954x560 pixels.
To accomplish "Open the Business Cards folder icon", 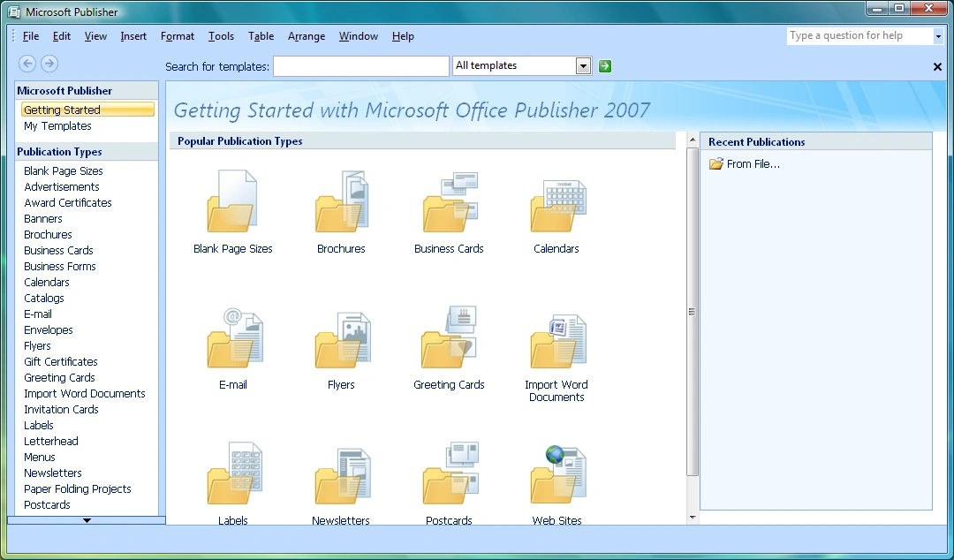I will click(x=450, y=201).
